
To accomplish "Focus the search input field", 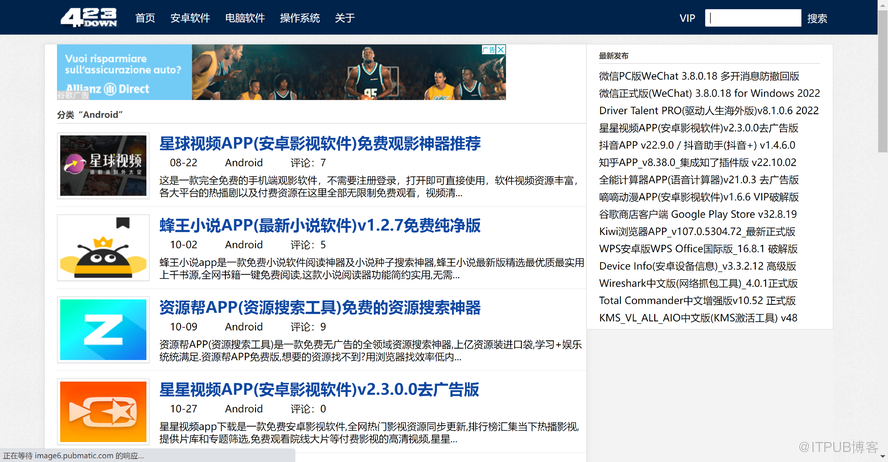I will tap(753, 18).
